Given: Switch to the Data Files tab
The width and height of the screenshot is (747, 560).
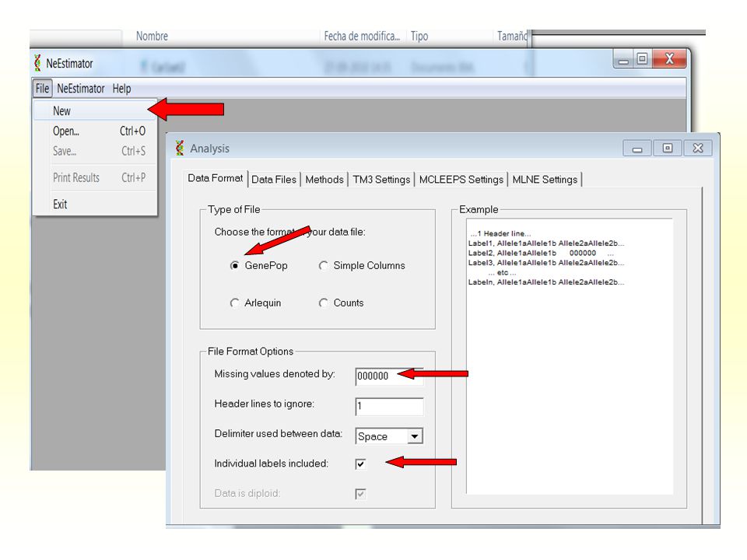Looking at the screenshot, I should 274,180.
